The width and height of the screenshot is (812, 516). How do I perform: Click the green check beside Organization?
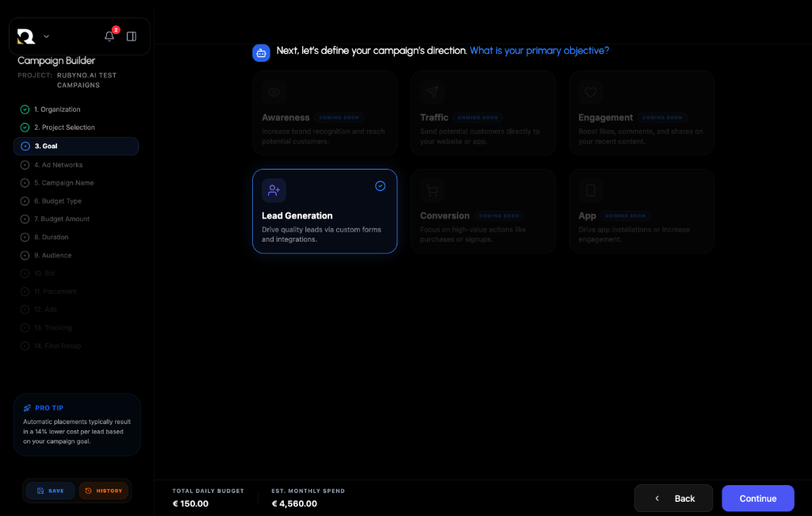25,109
